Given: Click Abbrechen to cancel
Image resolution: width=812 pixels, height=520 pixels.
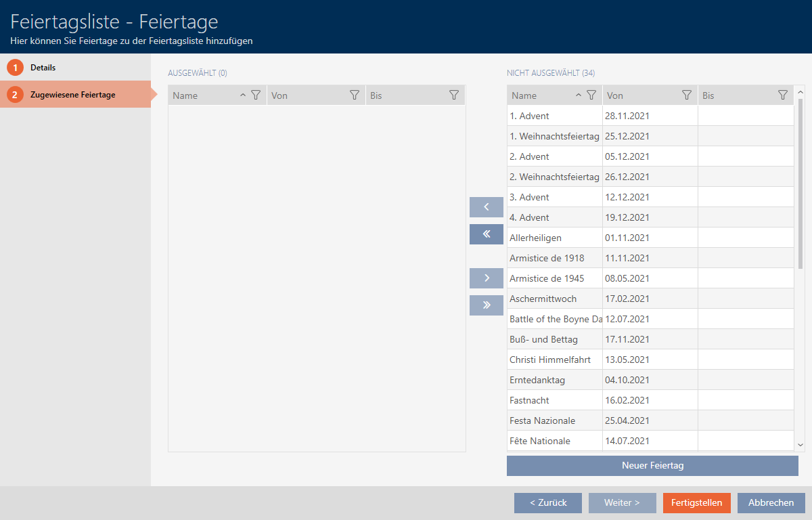Looking at the screenshot, I should tap(771, 503).
